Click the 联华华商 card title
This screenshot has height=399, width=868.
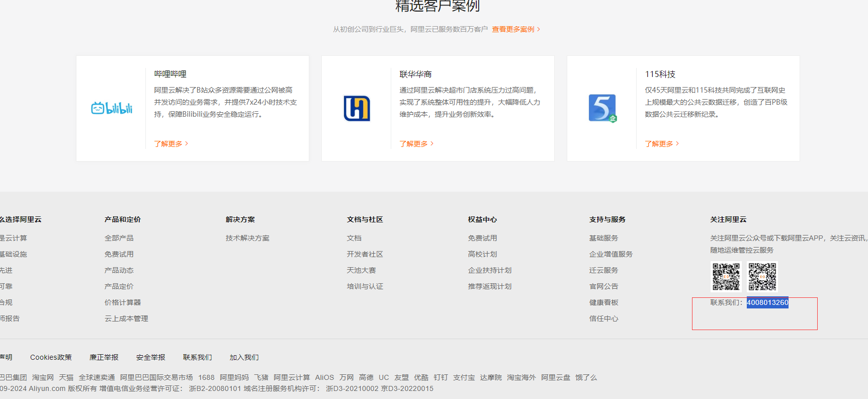415,74
